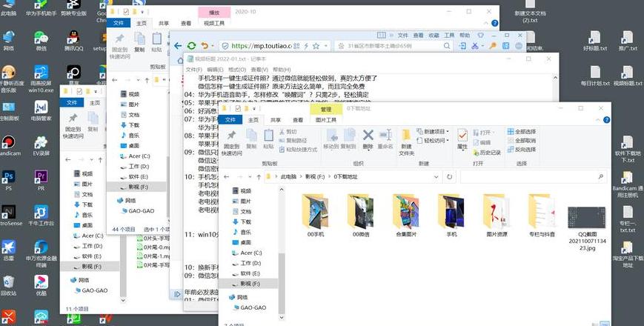Click 反向选择 in 0下载地址 ribbon
The width and height of the screenshot is (644, 326).
coord(521,150)
